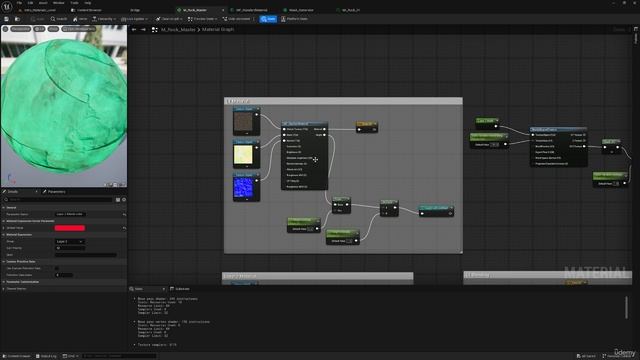Click the Home toolbar button
Viewport: 640px width, 360px height.
[80, 19]
